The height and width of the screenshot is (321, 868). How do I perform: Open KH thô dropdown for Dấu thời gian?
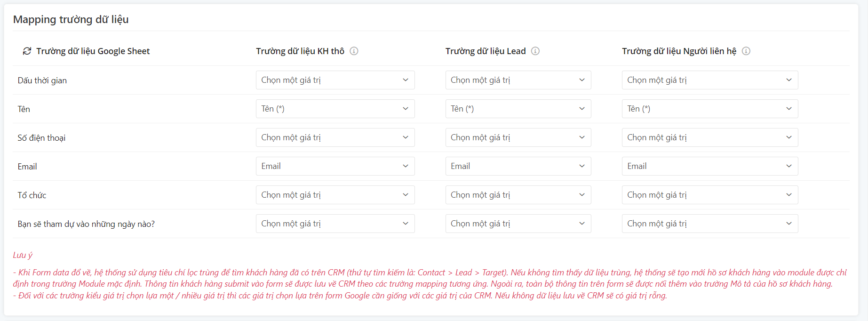click(x=335, y=80)
